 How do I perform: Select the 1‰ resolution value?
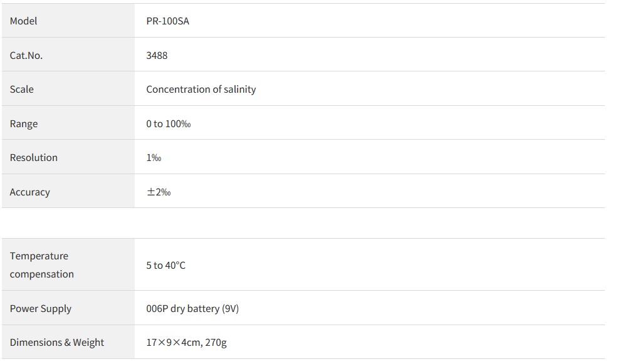click(x=154, y=158)
